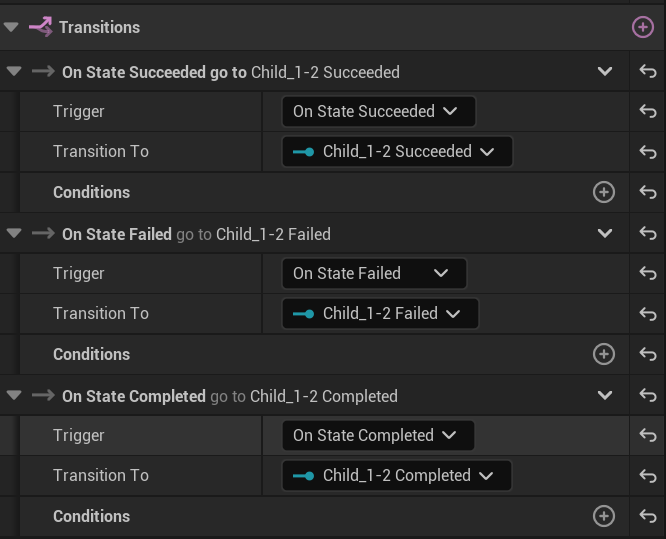The width and height of the screenshot is (666, 539).
Task: Open options chevron for On State Completed row
Action: tap(605, 396)
